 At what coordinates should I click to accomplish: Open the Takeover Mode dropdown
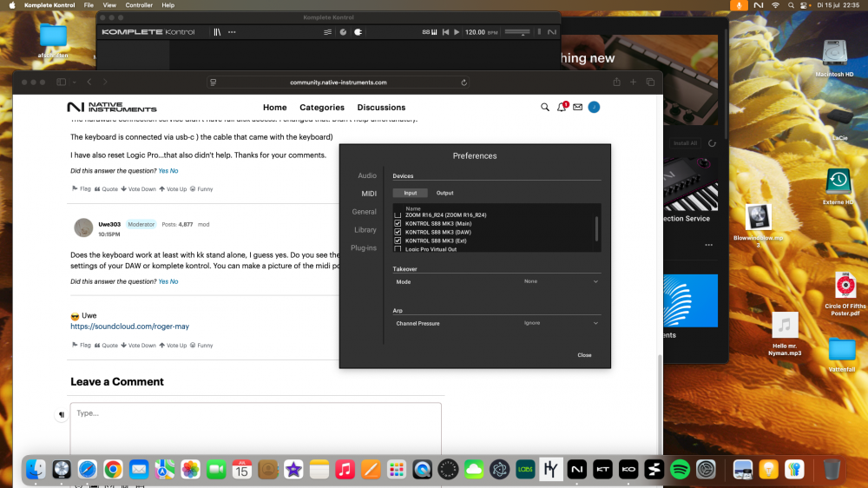pos(560,281)
